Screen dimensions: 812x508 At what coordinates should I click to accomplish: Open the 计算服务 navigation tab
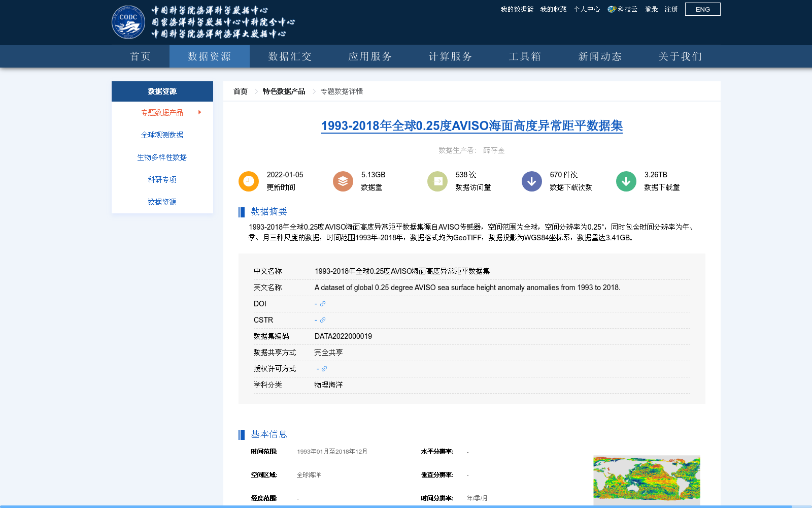tap(450, 56)
